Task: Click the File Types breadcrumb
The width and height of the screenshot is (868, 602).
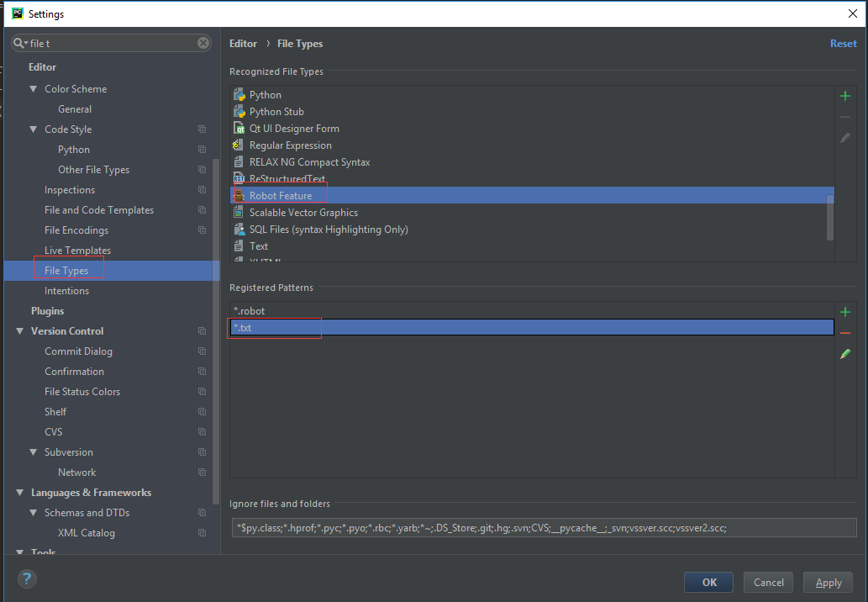Action: pyautogui.click(x=299, y=43)
